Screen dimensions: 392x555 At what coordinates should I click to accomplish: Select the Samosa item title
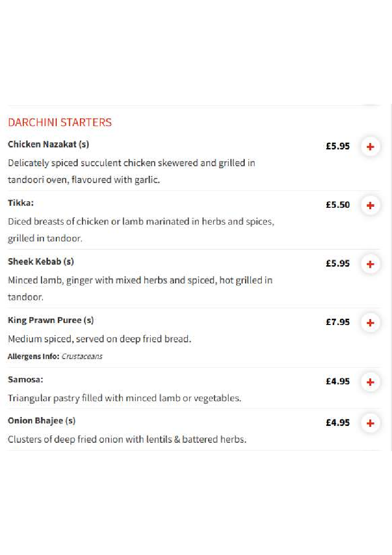[26, 379]
